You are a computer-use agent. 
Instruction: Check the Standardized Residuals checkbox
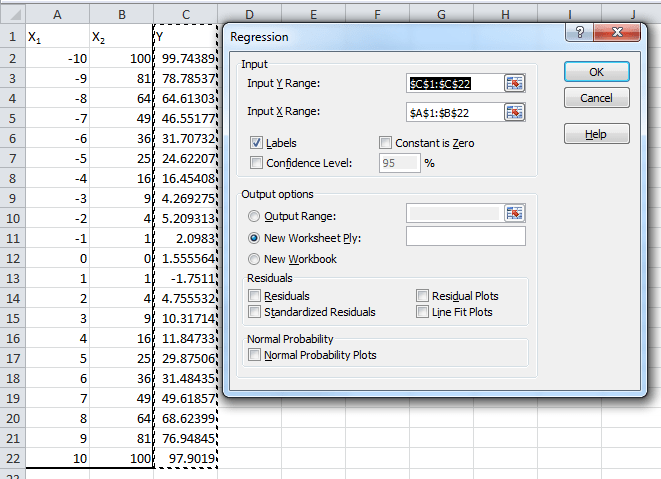pyautogui.click(x=254, y=312)
